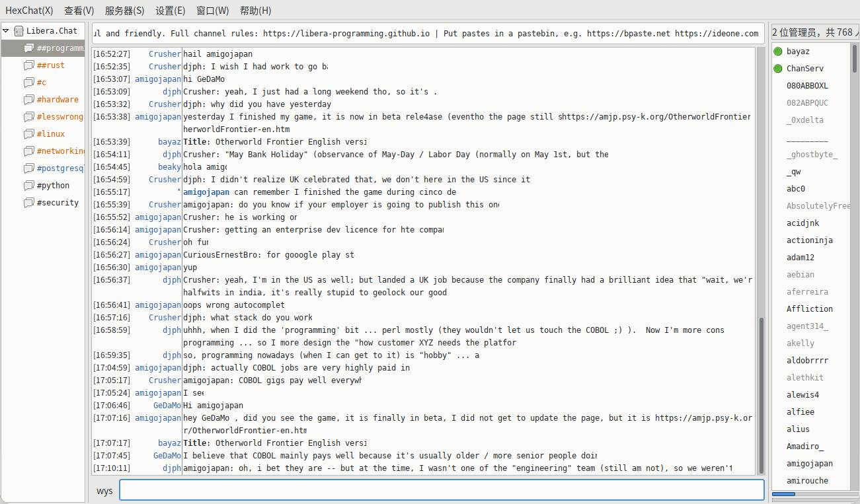The image size is (860, 504).
Task: Select user _ghostbyte_ in the user list
Action: tap(812, 155)
